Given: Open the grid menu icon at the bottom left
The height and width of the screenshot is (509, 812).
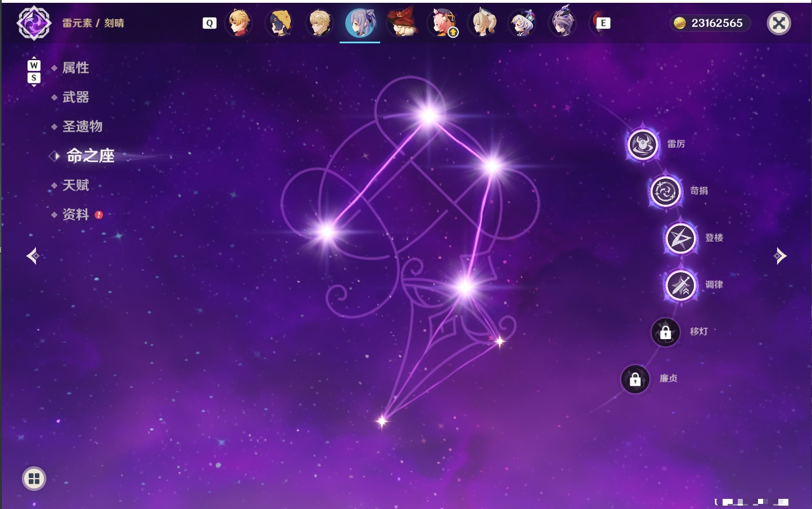Looking at the screenshot, I should tap(34, 479).
